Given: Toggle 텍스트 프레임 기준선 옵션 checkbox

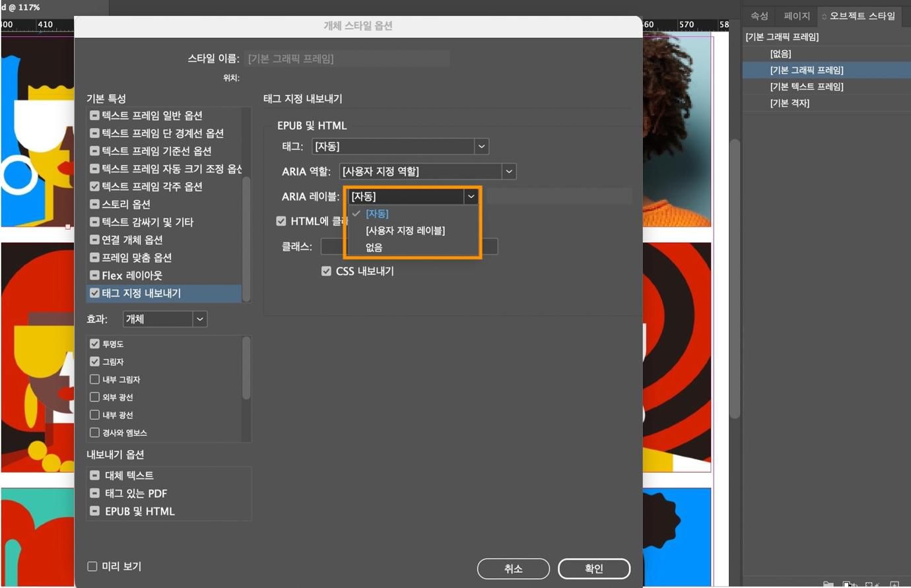Looking at the screenshot, I should (94, 151).
